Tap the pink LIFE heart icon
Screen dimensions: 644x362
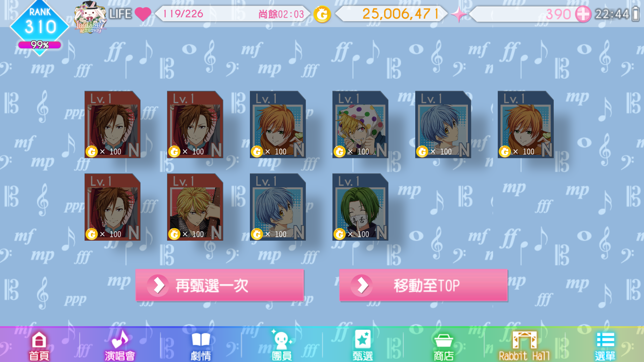pyautogui.click(x=143, y=14)
